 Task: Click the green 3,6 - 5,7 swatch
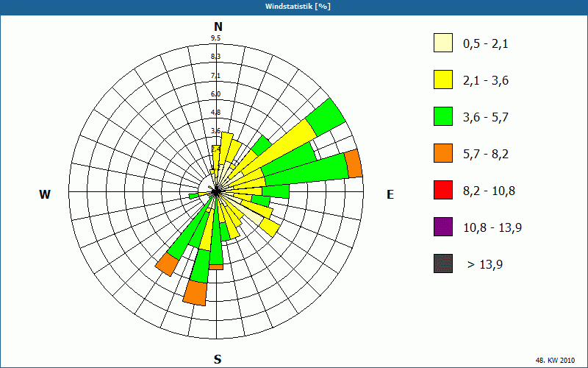click(x=443, y=116)
